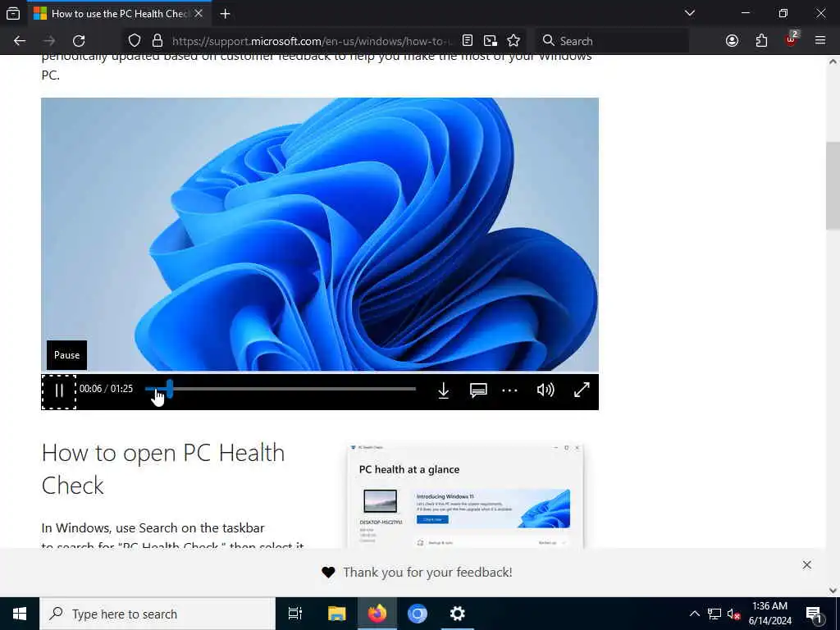The image size is (840, 630).
Task: Open Firefox tracking protection shield
Action: coord(135,41)
